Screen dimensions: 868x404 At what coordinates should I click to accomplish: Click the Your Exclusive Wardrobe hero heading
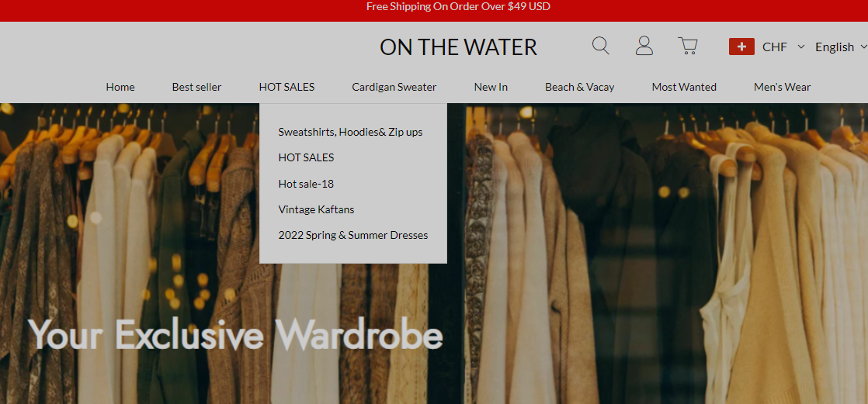point(235,334)
